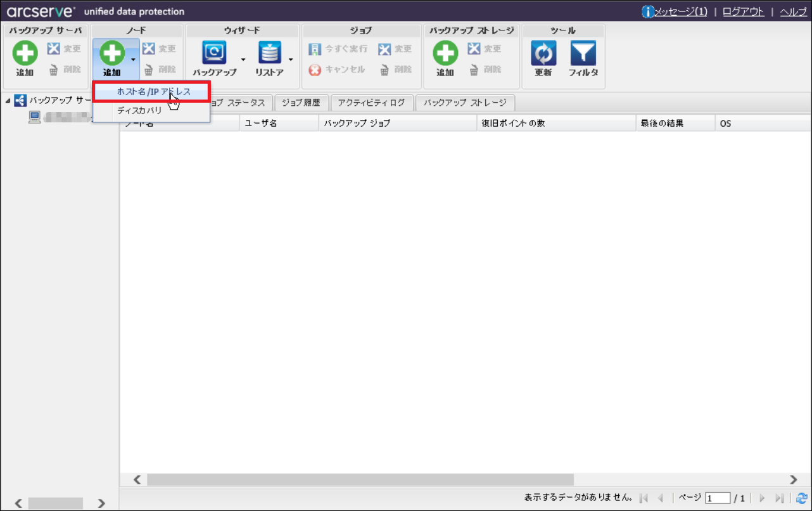Switch to the ジョブ履歴 tab
The height and width of the screenshot is (511, 812).
click(301, 103)
